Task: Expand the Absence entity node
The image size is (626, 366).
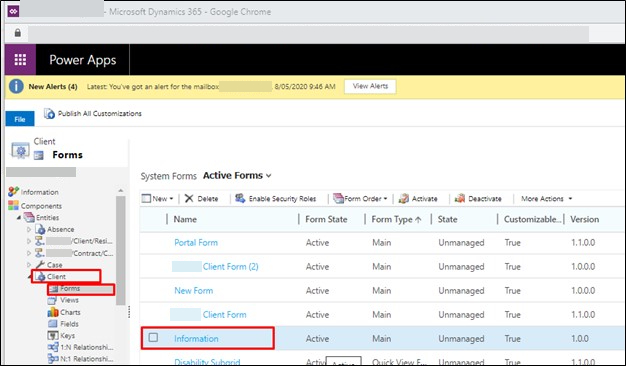Action: click(29, 229)
